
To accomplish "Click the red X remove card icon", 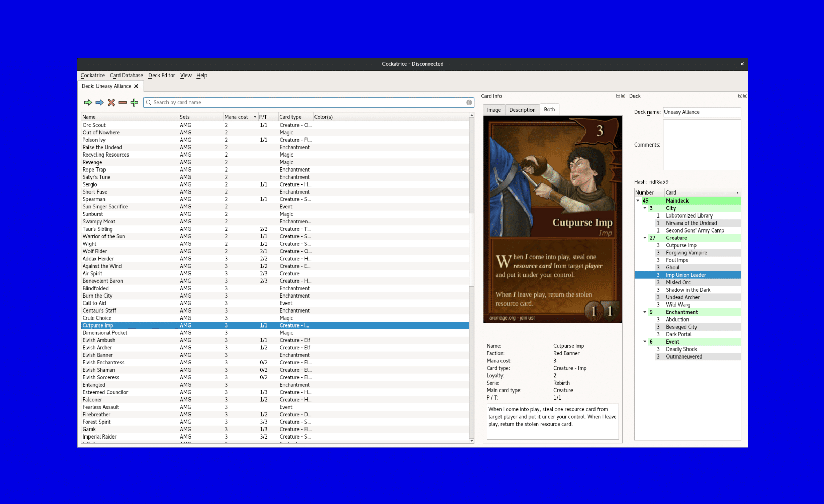I will [x=111, y=102].
